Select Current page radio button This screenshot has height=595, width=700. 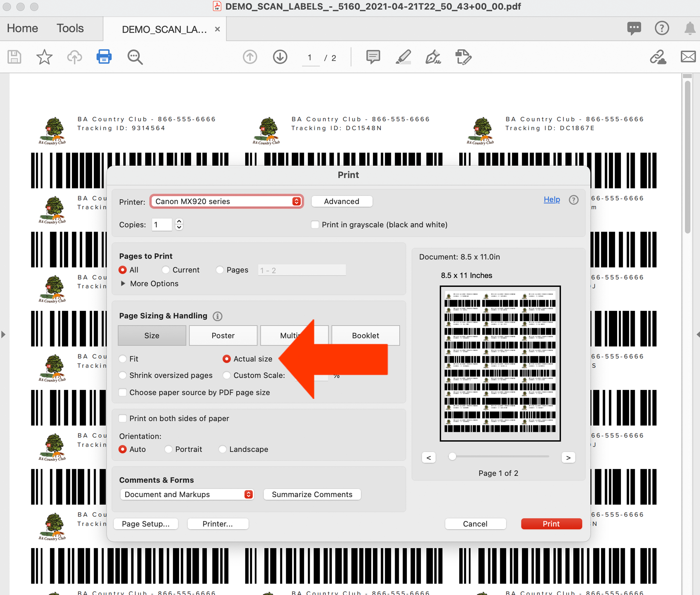pyautogui.click(x=165, y=270)
